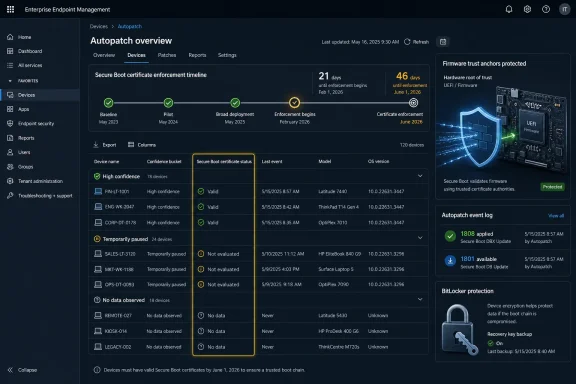Viewport: 576px width, 384px height.
Task: Click the laptop icon for FIN-LT-1001
Action: click(98, 191)
